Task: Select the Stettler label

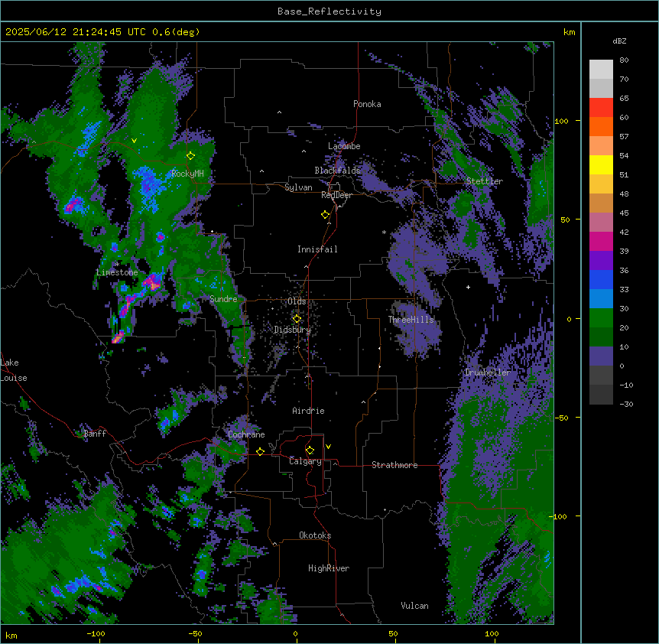Action: point(485,181)
